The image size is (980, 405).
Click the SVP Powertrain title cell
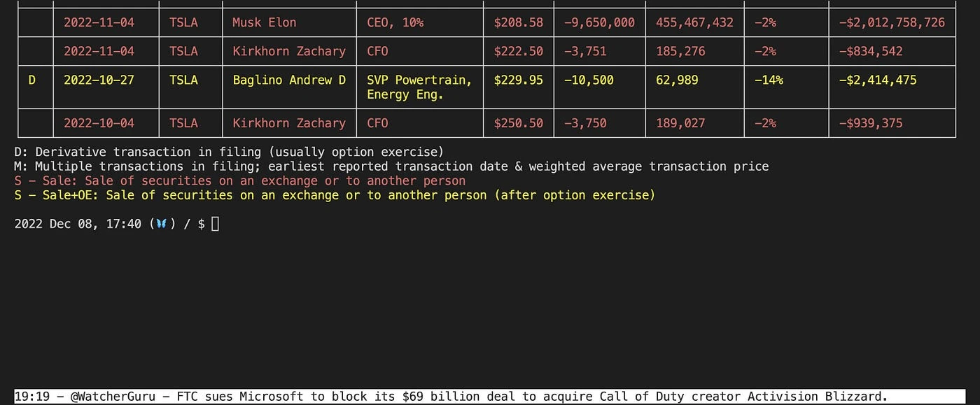pos(419,87)
